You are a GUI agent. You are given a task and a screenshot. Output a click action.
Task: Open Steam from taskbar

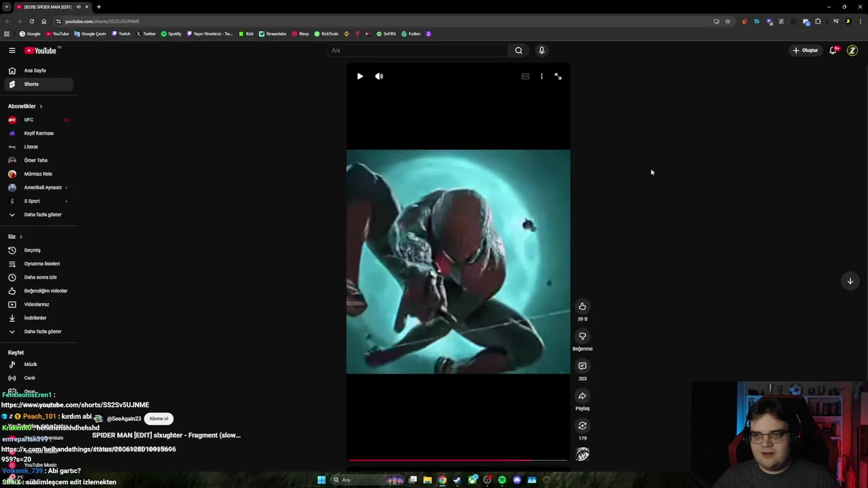[457, 480]
